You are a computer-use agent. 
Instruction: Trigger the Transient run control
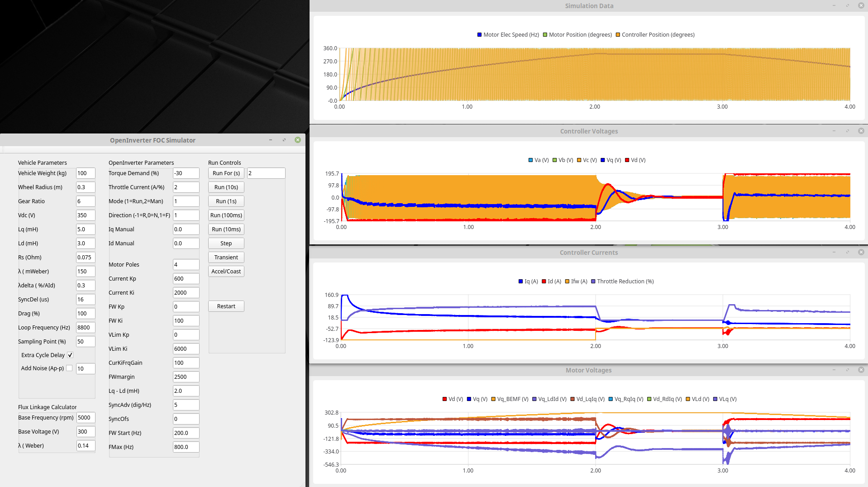[226, 258]
